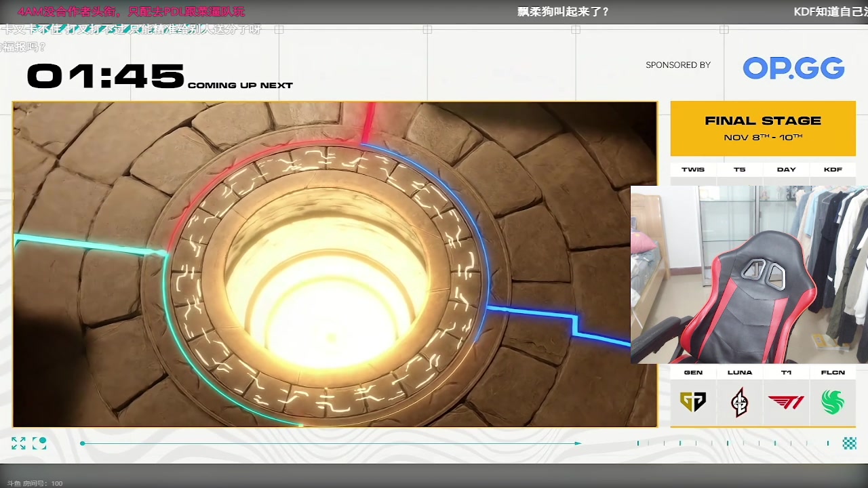This screenshot has height=488, width=868.
Task: Click the pink 4AM scrolling comment
Action: point(131,12)
